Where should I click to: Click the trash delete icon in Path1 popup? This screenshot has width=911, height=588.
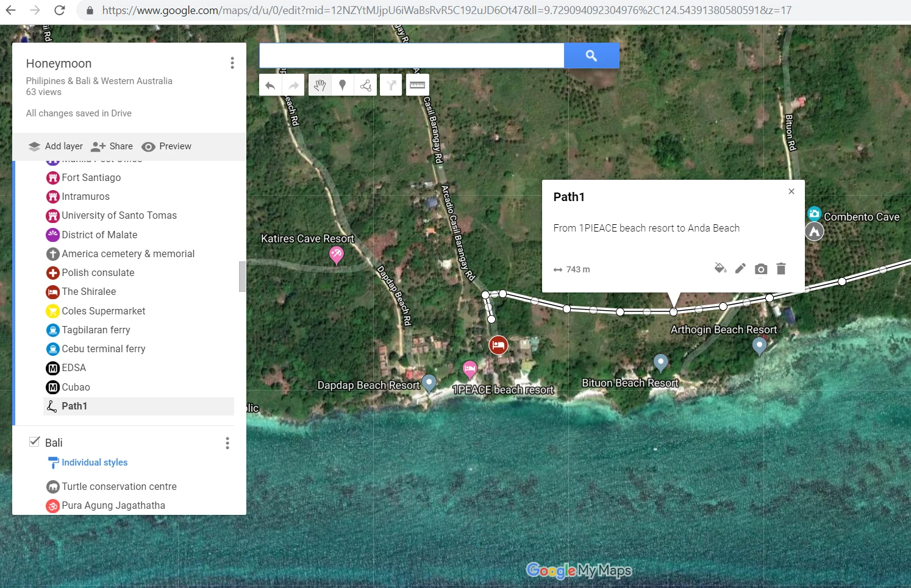[x=781, y=268]
